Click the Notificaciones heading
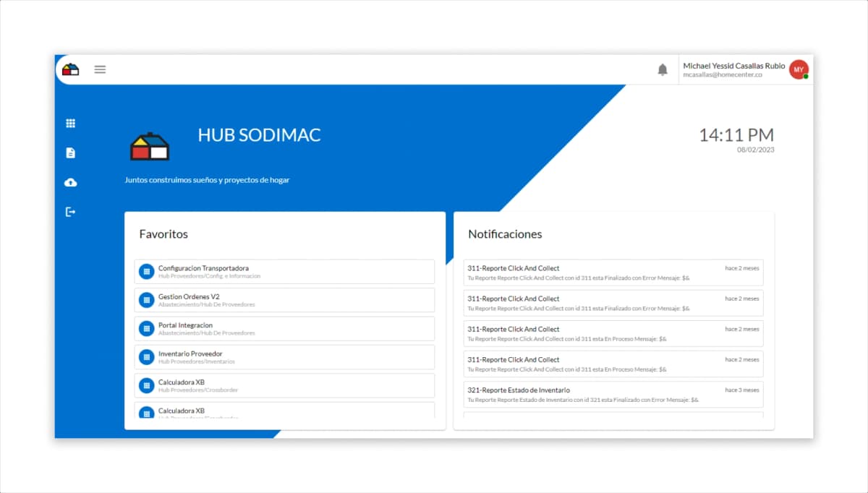Screen dimensions: 868x493 [505, 234]
